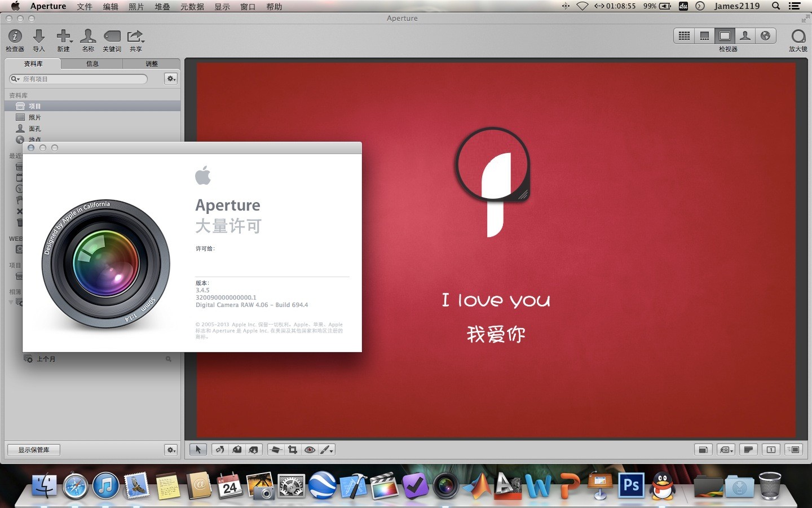This screenshot has height=508, width=812.
Task: Toggle primary only button in viewer toolbar
Action: tap(771, 450)
